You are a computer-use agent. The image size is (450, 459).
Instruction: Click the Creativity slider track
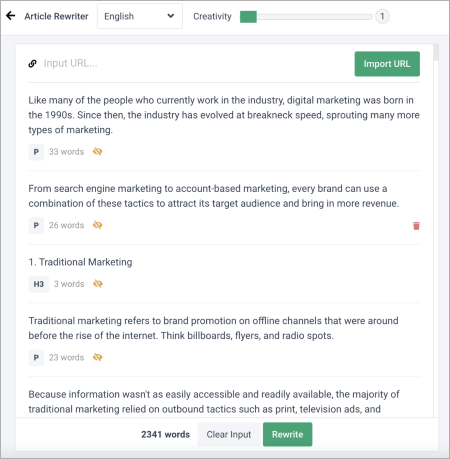point(306,17)
